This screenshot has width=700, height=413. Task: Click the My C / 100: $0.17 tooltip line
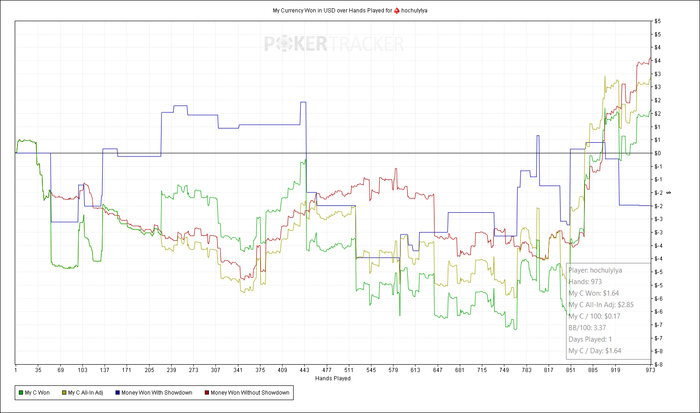point(594,317)
